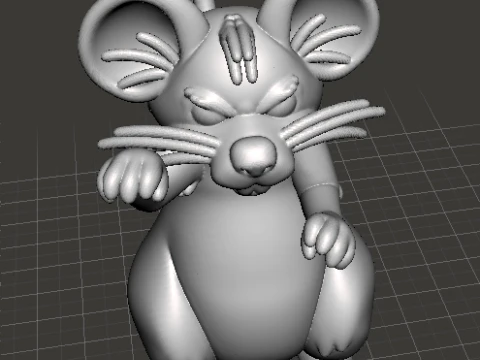The image size is (480, 360).
Task: Click the nose of the mouse model
Action: (253, 156)
